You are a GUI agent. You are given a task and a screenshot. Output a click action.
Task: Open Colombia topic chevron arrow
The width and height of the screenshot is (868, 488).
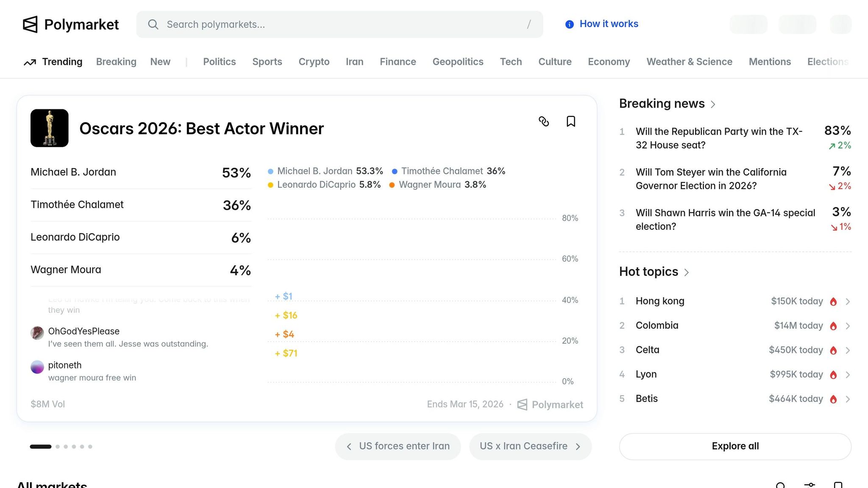click(848, 326)
